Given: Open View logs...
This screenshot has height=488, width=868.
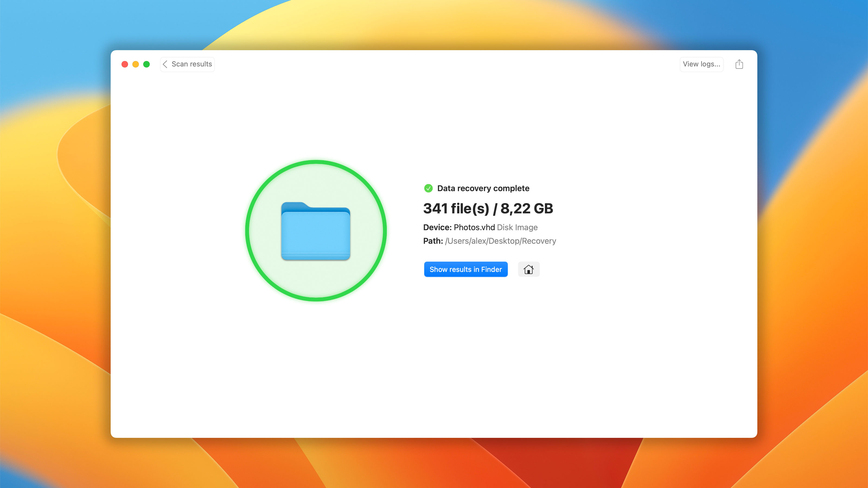Looking at the screenshot, I should [x=701, y=64].
